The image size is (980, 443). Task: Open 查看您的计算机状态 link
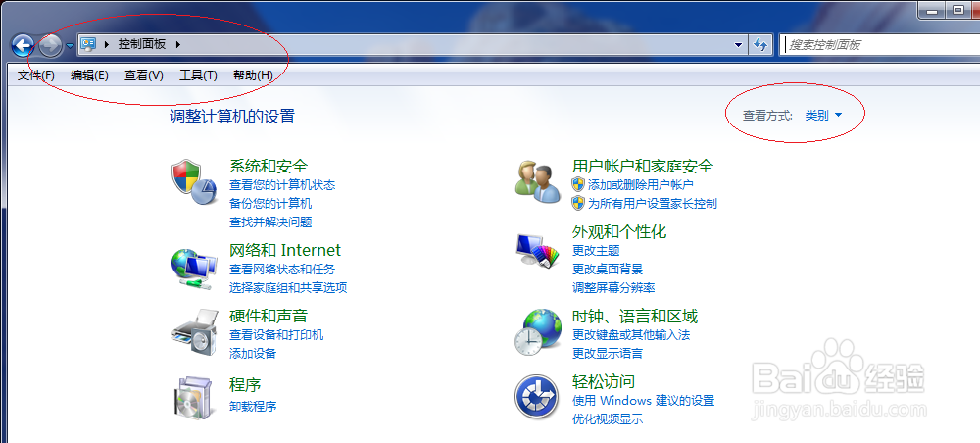pyautogui.click(x=282, y=185)
